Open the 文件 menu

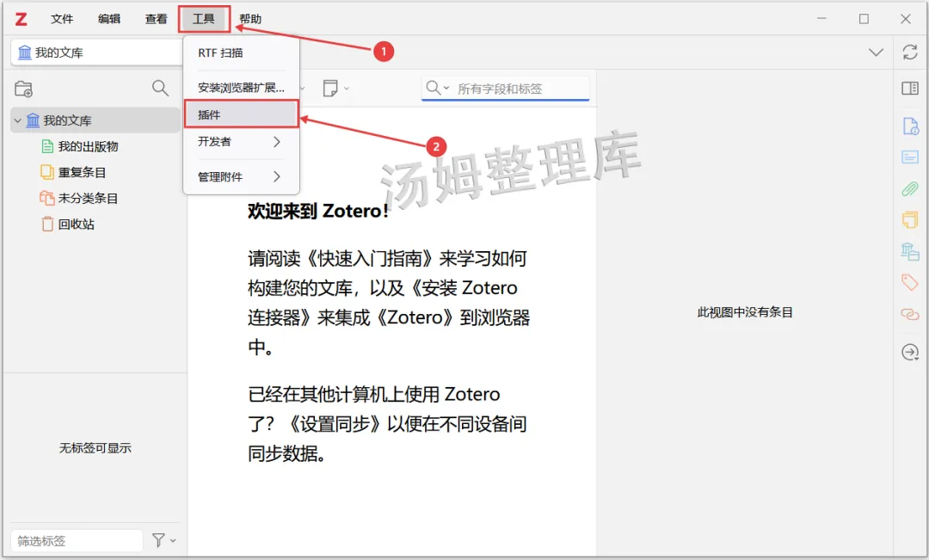click(62, 19)
